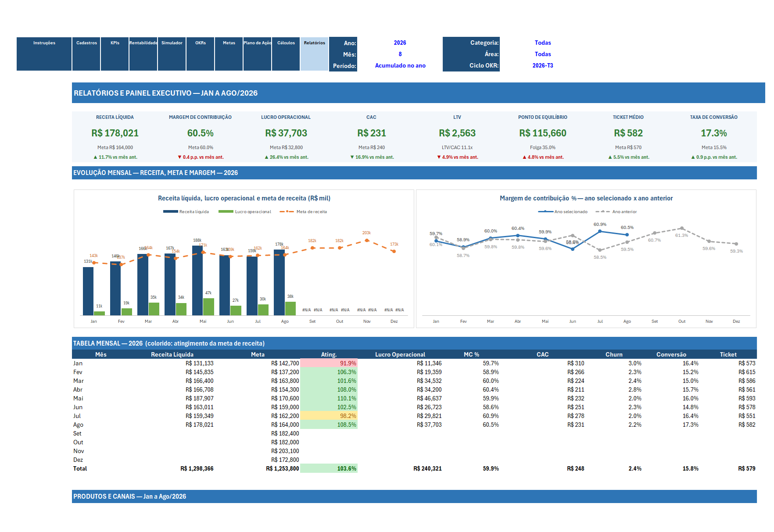Select 'Lucro operacional' chart legend entry

[x=245, y=212]
